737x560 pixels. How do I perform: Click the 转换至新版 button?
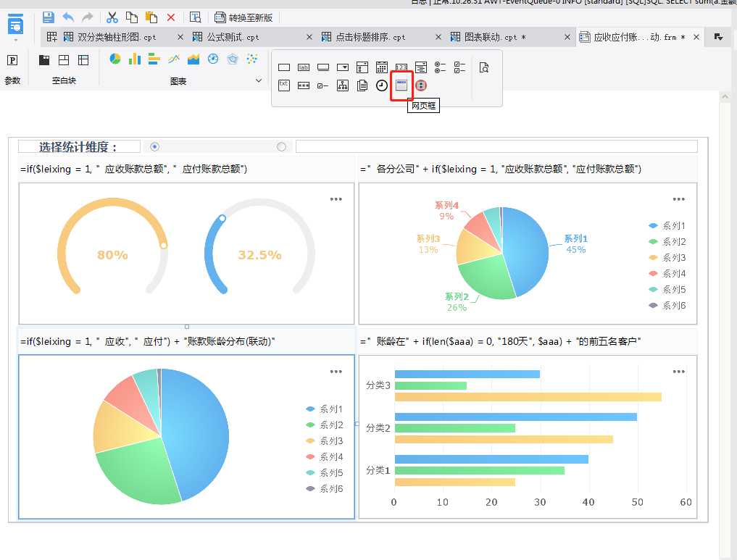(244, 18)
